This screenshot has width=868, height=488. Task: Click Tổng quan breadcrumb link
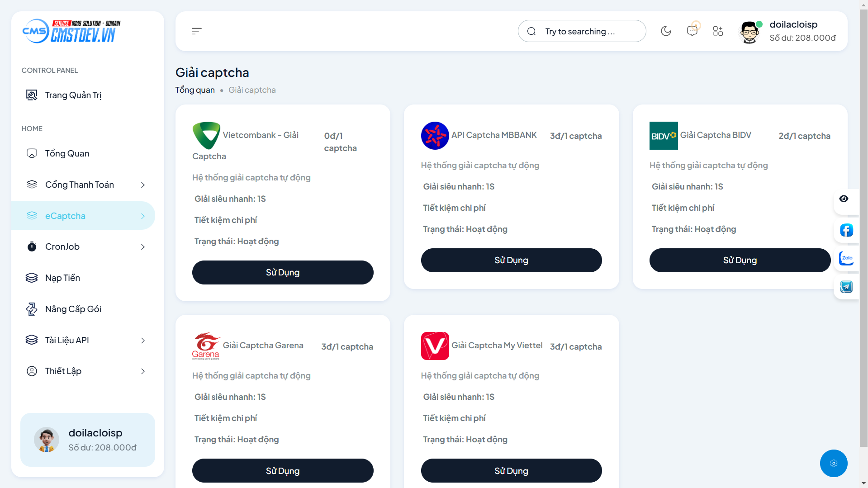pyautogui.click(x=195, y=90)
